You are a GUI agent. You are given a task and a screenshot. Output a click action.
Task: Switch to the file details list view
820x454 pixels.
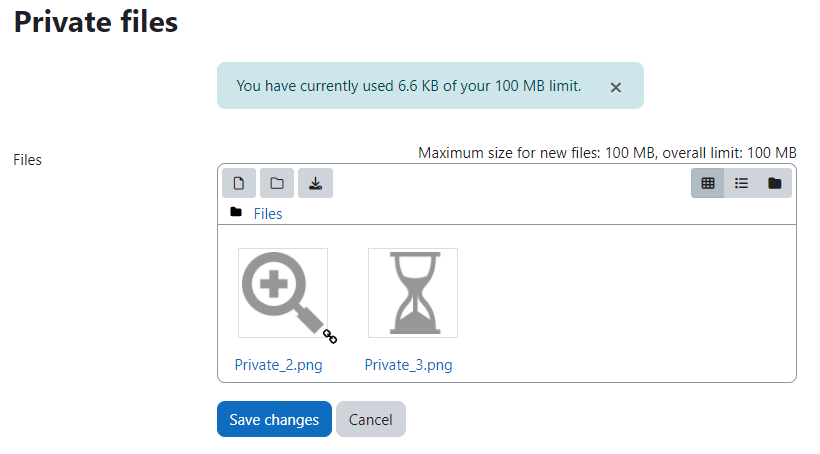pyautogui.click(x=741, y=183)
